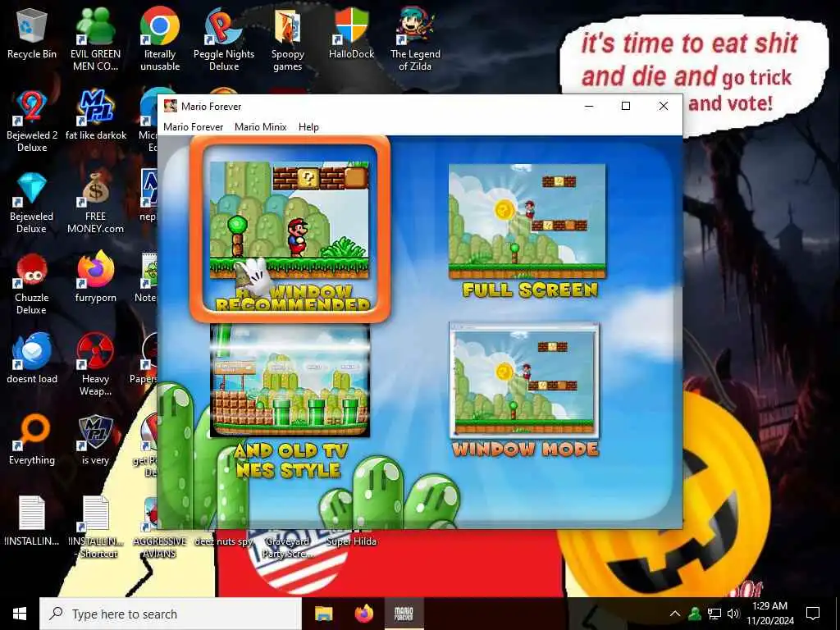
Task: Click the green user tray icon
Action: pos(695,614)
